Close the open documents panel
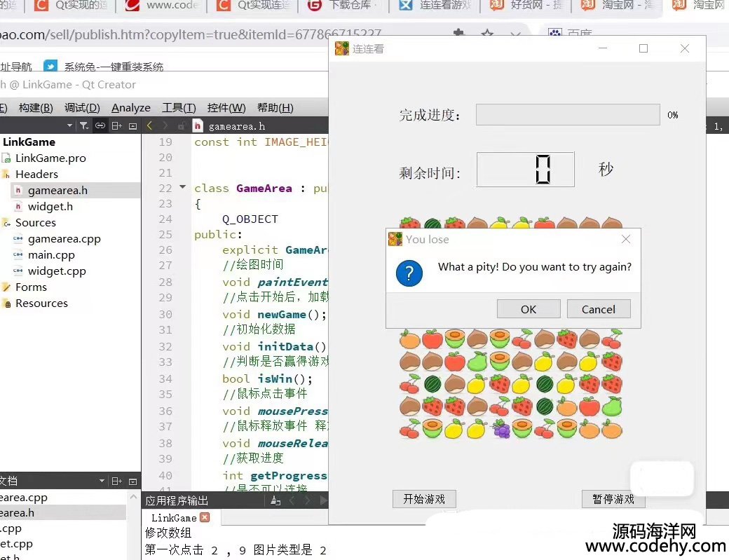The image size is (729, 560). coord(132,482)
